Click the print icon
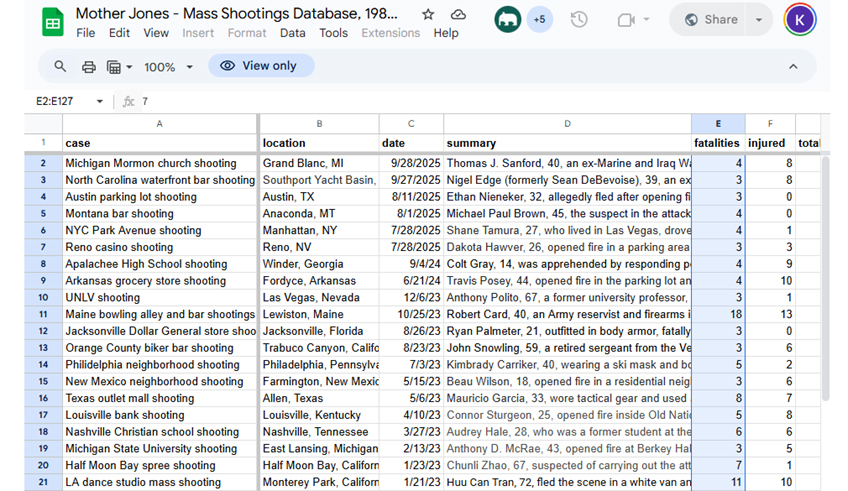Viewport: 848px width, 491px height. (x=89, y=66)
